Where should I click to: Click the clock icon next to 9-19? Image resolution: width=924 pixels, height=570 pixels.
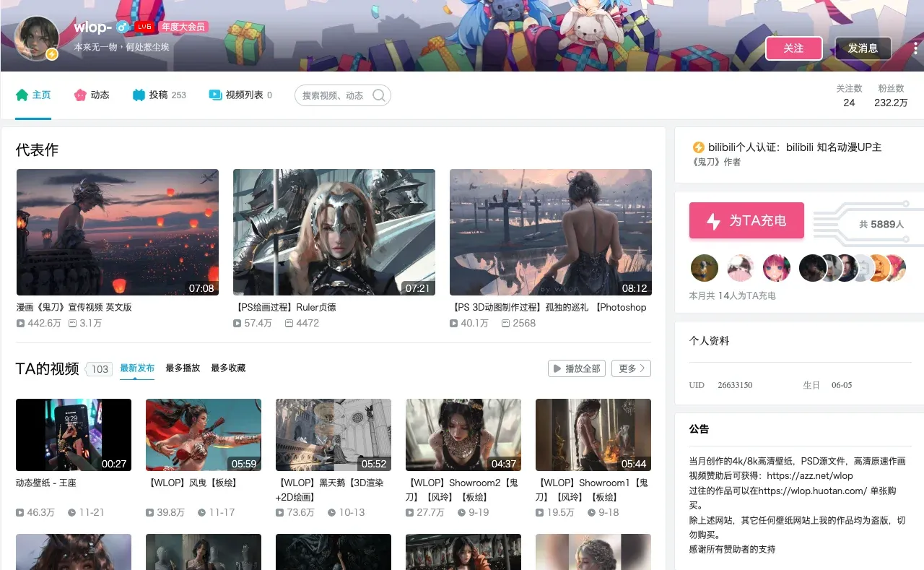click(x=461, y=513)
